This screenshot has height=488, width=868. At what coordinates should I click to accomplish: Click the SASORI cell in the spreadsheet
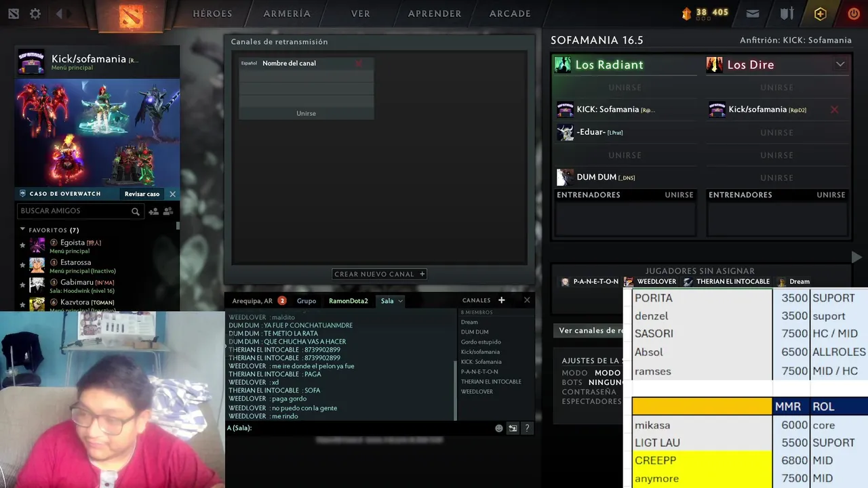(x=702, y=334)
